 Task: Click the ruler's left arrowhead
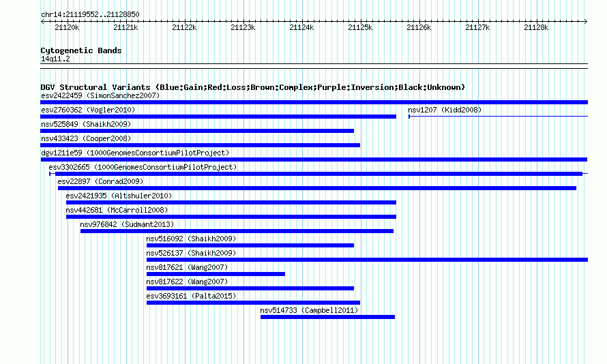[42, 21]
